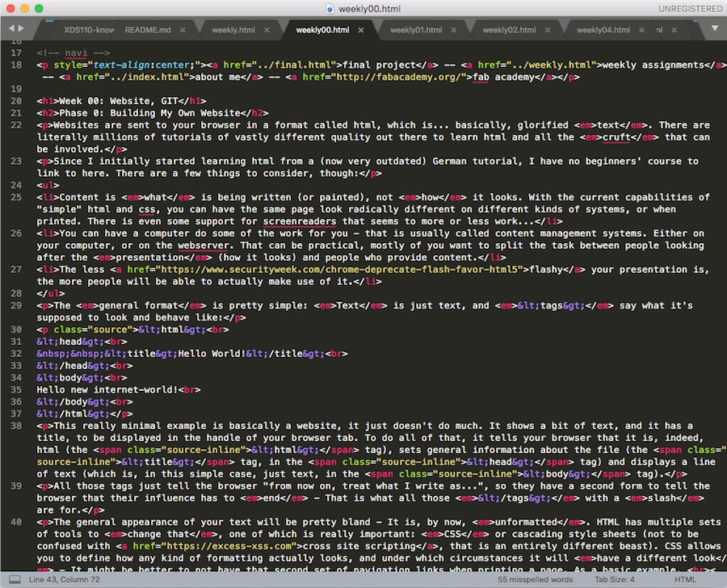The width and height of the screenshot is (727, 588).
Task: Click 'Hello new internet-world!' on line 35
Action: click(x=107, y=390)
